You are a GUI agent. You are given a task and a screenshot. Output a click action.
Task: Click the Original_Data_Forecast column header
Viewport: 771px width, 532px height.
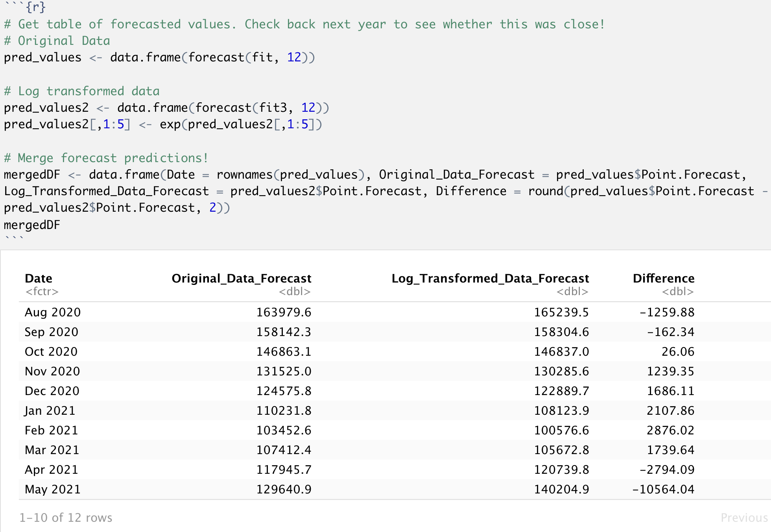(x=241, y=278)
